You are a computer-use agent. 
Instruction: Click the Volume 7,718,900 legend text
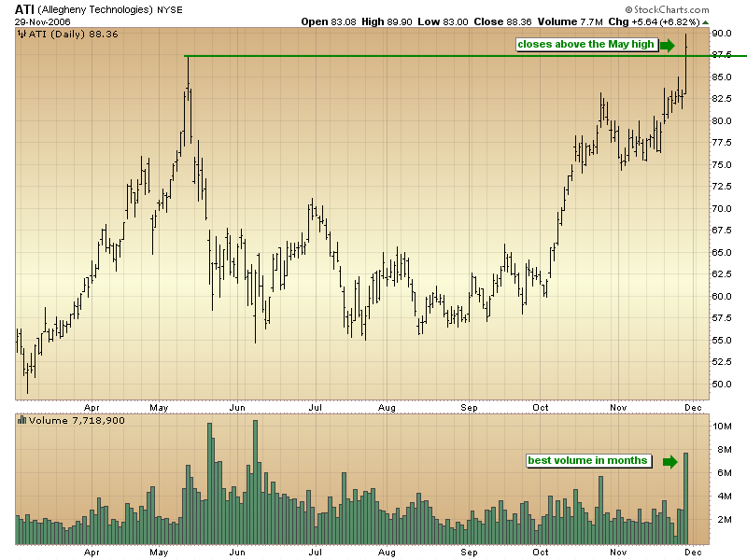coord(77,421)
